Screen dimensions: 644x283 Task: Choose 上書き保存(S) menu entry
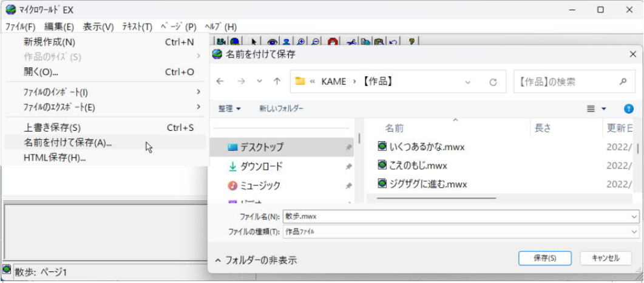click(x=105, y=127)
